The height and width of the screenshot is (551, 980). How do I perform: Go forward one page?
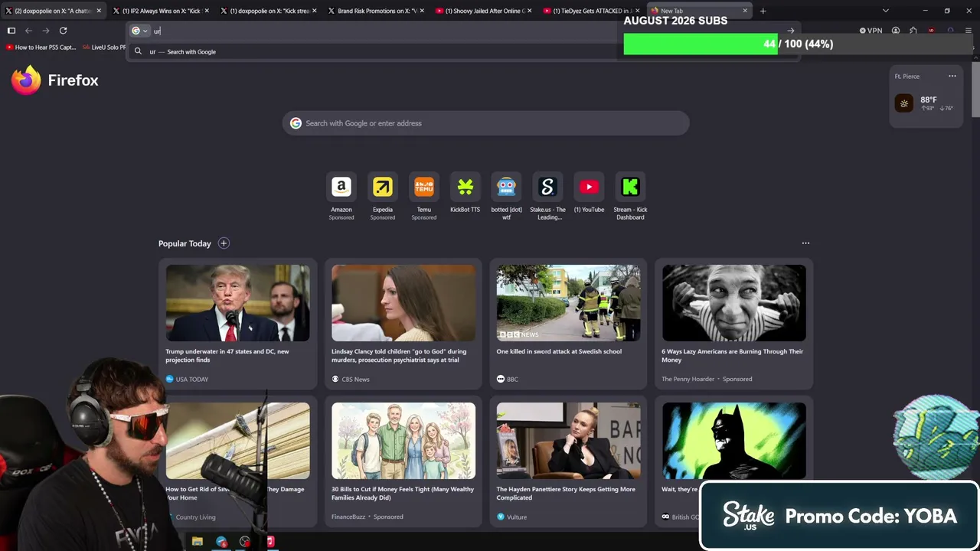[x=46, y=31]
